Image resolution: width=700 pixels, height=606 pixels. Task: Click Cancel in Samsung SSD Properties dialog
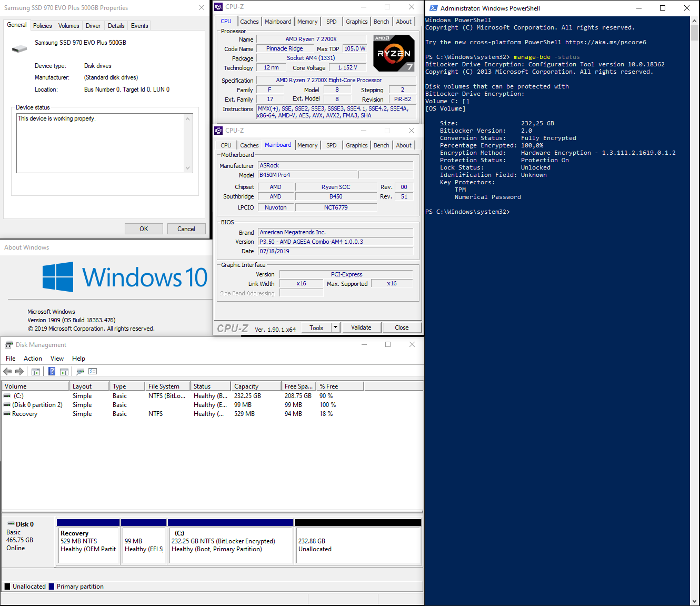186,229
